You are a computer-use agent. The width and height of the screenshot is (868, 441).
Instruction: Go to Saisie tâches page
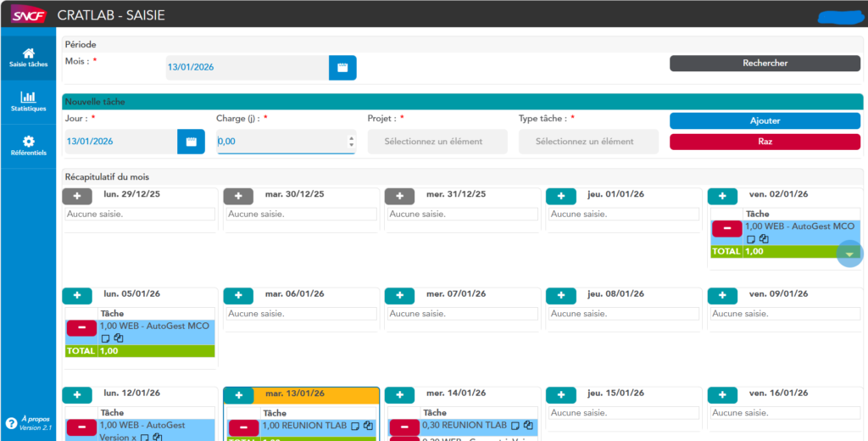(29, 57)
